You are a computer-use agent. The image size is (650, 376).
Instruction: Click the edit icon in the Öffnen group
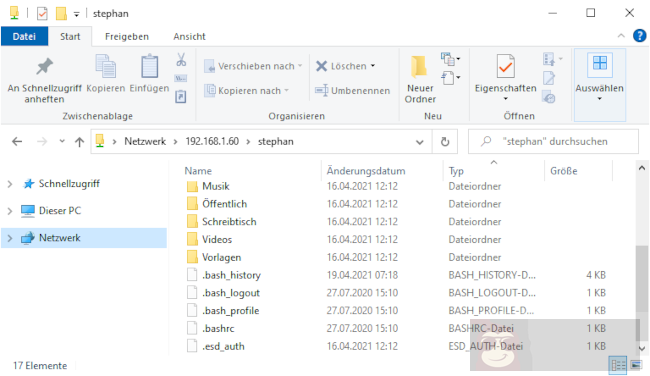click(x=549, y=78)
